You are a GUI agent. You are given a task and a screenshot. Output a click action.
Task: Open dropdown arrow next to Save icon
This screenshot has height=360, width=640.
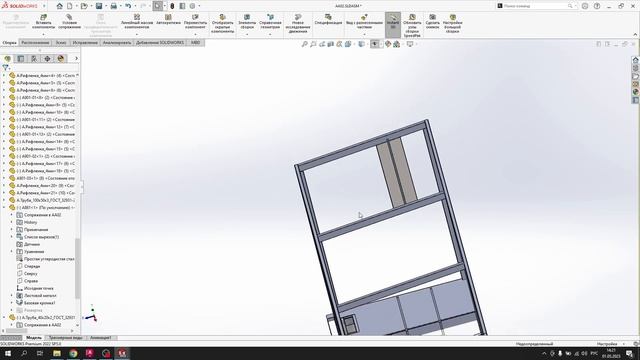click(x=106, y=6)
